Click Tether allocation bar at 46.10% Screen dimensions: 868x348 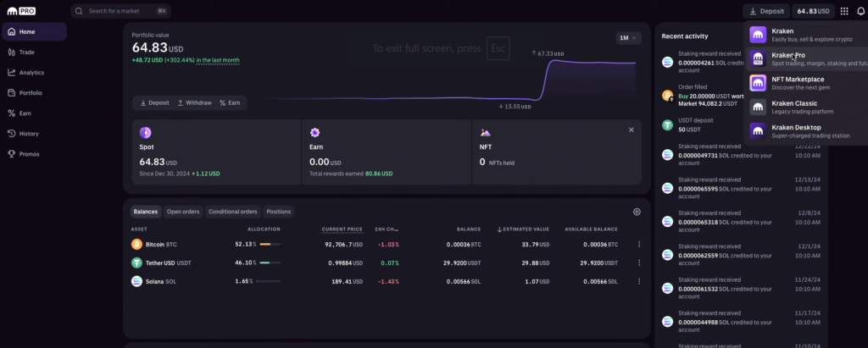click(x=270, y=262)
